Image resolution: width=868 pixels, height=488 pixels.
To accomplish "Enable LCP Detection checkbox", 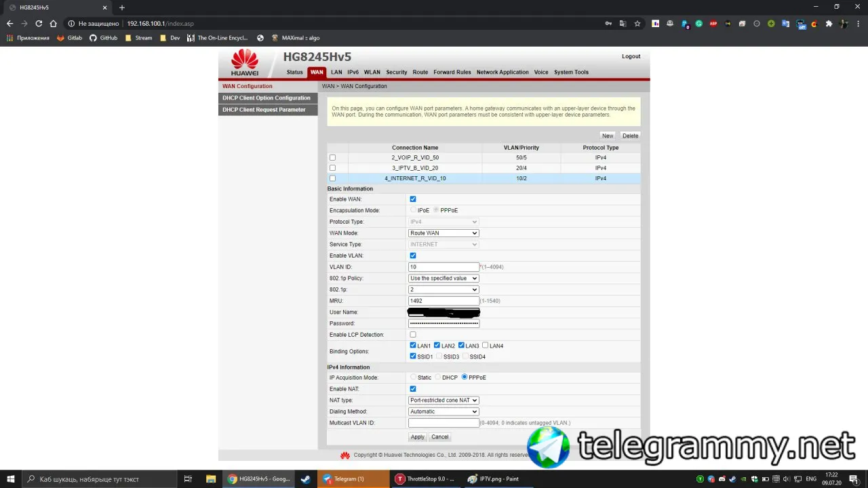I will 413,335.
